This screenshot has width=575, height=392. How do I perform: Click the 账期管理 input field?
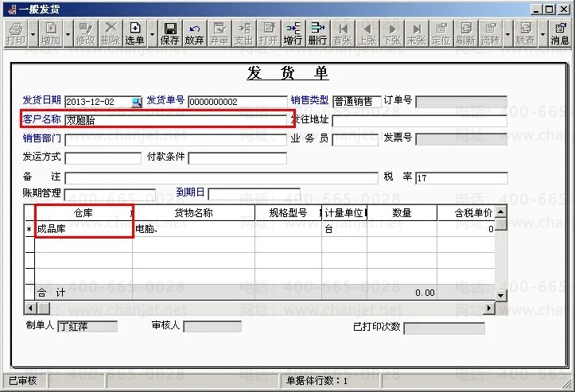(110, 194)
